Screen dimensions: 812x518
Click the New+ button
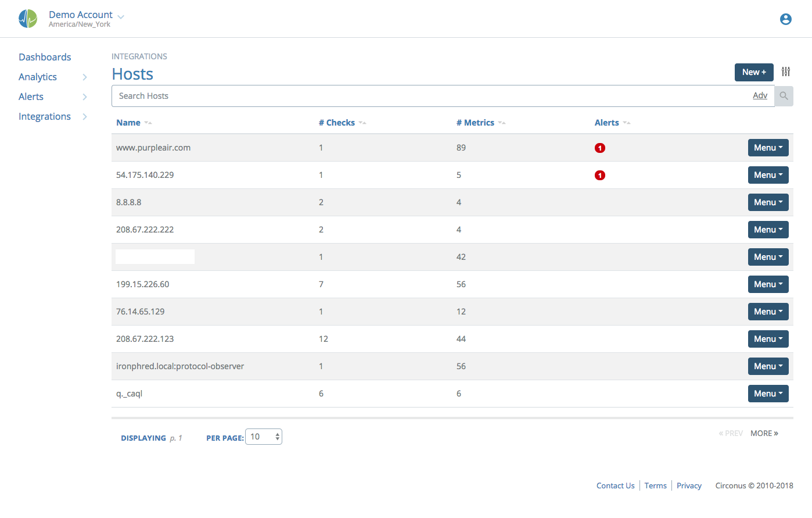754,72
